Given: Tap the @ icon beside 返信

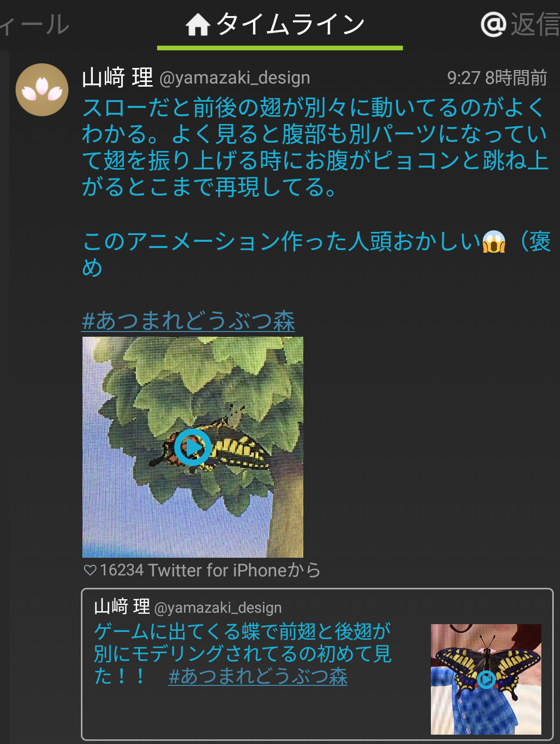Looking at the screenshot, I should click(493, 24).
